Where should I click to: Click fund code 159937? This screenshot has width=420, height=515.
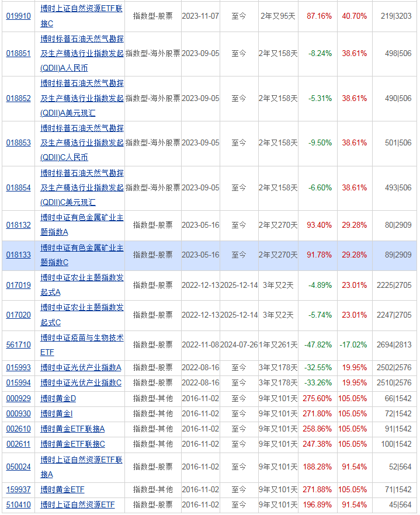click(19, 490)
